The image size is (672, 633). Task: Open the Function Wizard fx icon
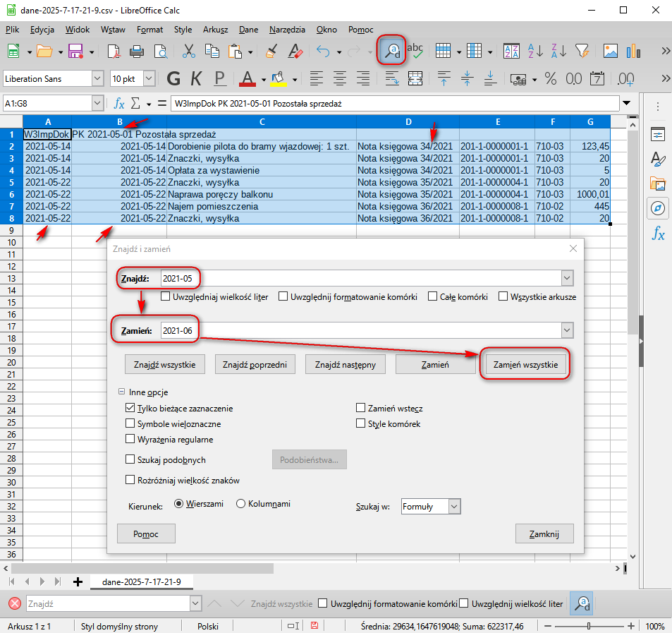(x=119, y=103)
